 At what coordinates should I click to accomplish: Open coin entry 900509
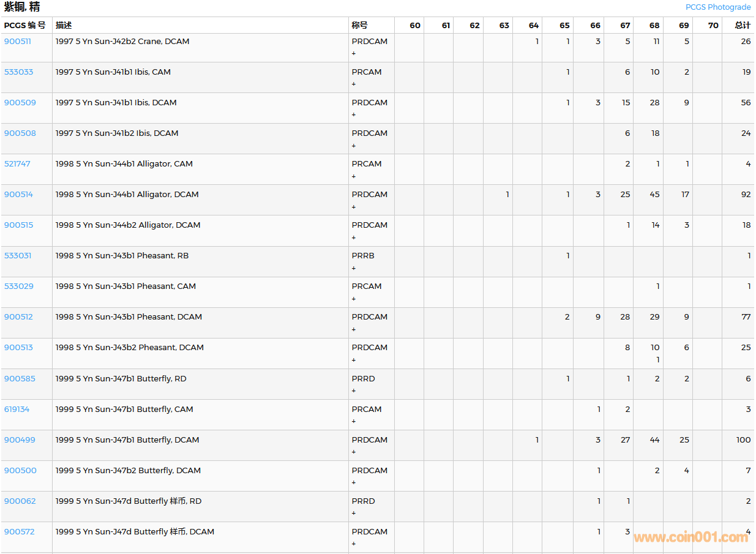point(20,103)
